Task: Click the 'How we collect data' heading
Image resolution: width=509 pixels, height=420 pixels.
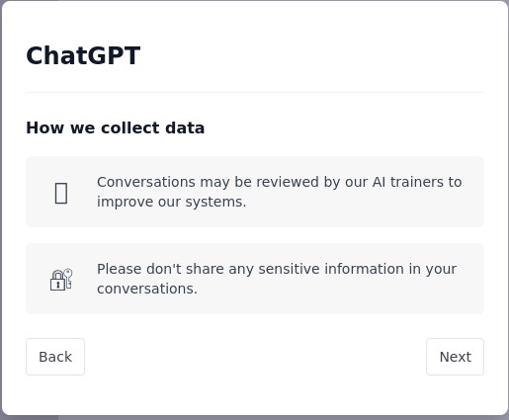Action: [x=116, y=127]
